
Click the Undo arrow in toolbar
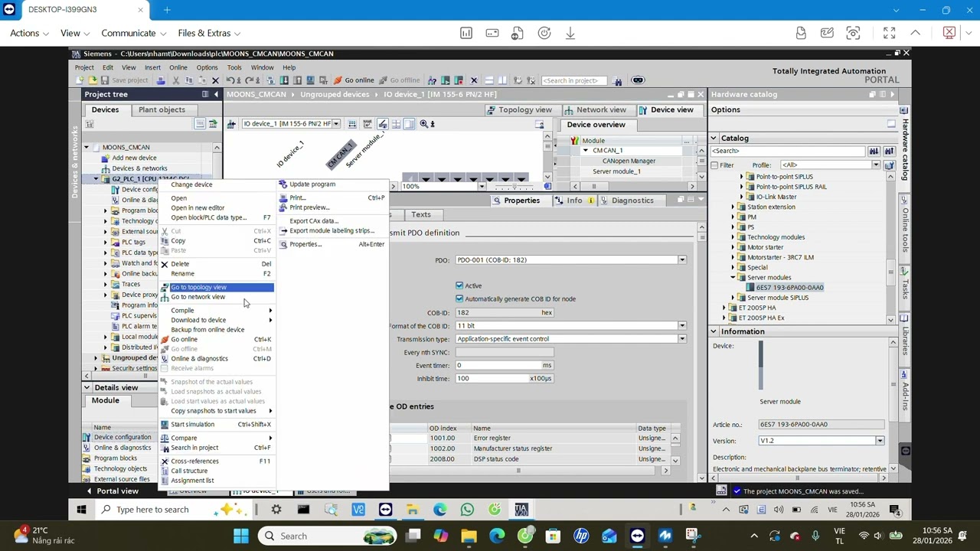point(229,80)
